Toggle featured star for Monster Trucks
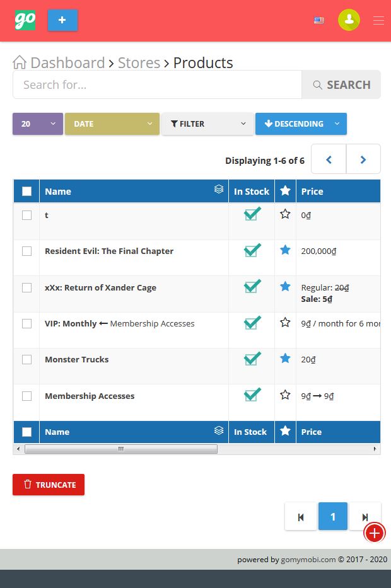 (285, 359)
